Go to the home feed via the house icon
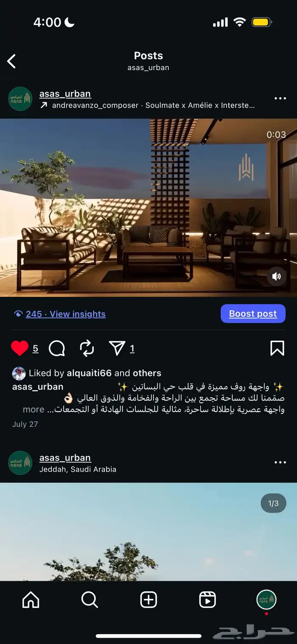 tap(31, 599)
